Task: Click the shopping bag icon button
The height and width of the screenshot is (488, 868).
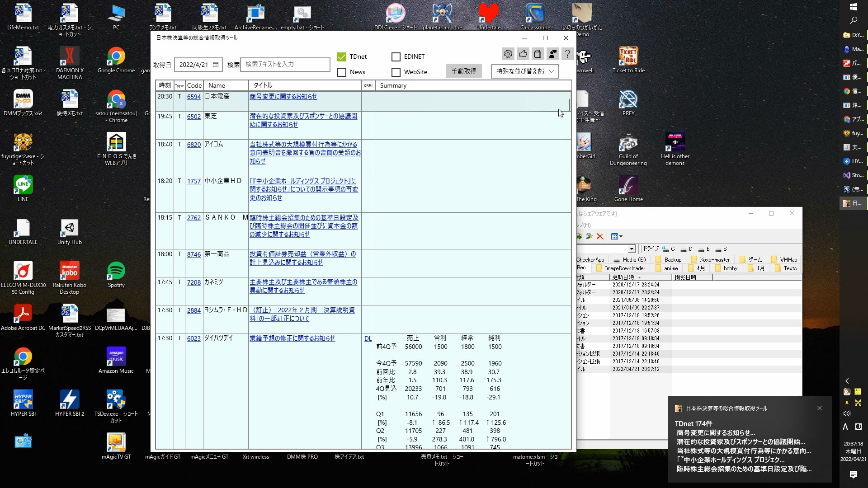Action: [x=538, y=54]
